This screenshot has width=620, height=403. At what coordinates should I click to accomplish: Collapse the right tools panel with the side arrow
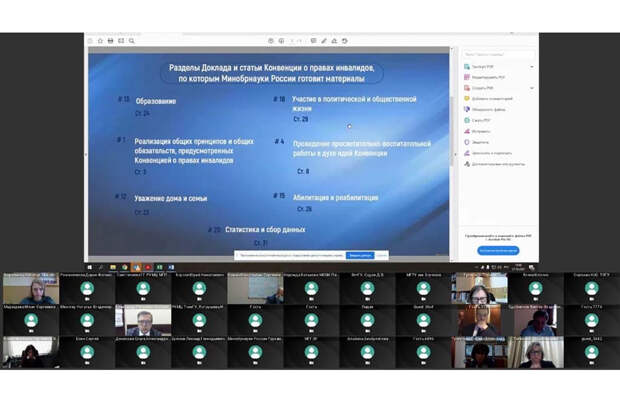coord(455,155)
